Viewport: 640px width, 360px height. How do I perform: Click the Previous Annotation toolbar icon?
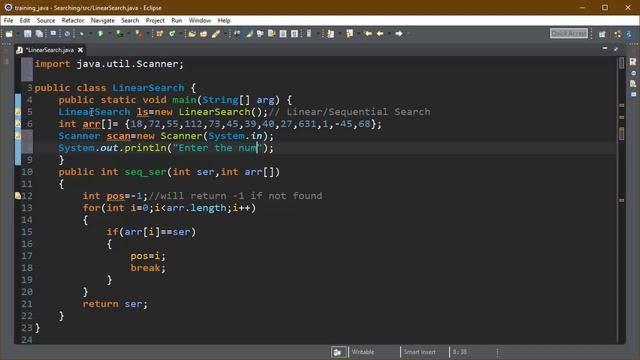coord(350,33)
